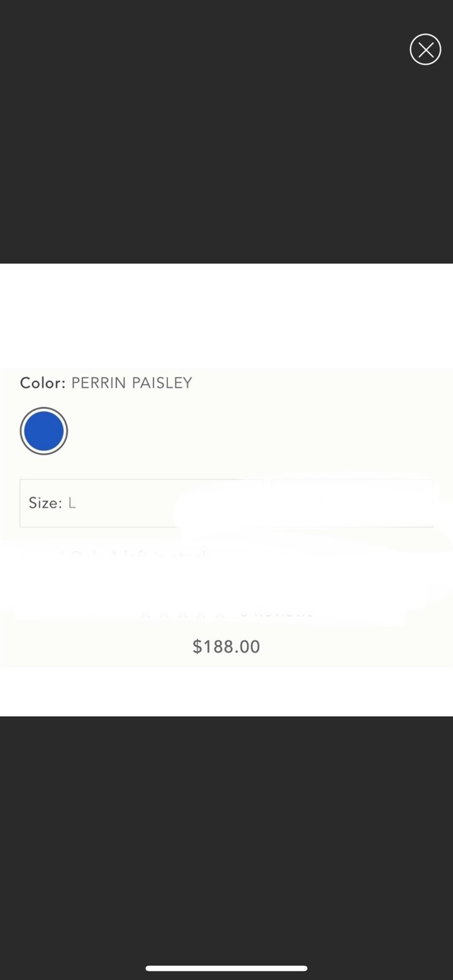The height and width of the screenshot is (980, 453).
Task: Close the image viewer with the X icon
Action: pyautogui.click(x=425, y=50)
